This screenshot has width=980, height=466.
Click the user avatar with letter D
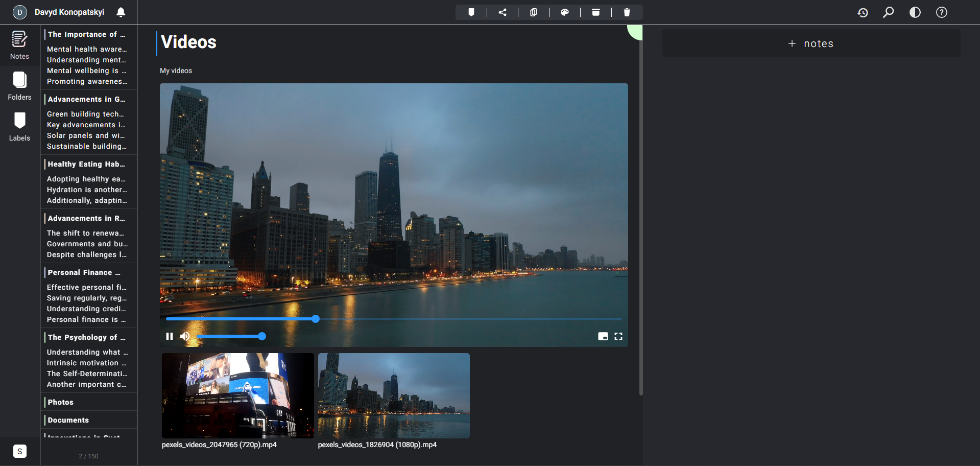click(x=20, y=12)
